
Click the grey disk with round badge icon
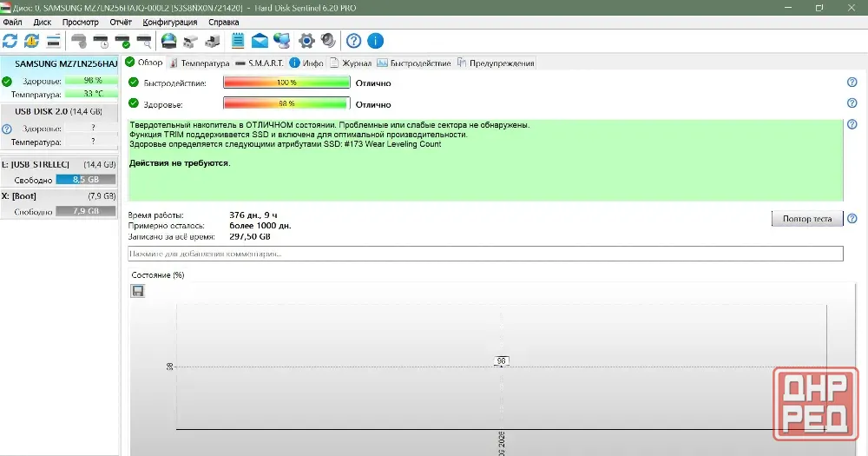click(79, 41)
